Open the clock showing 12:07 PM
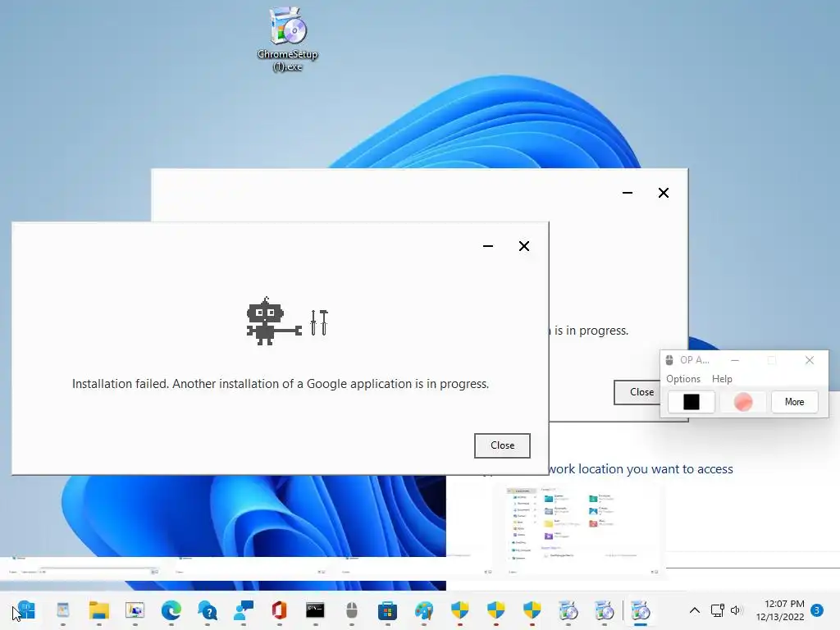 [780, 610]
